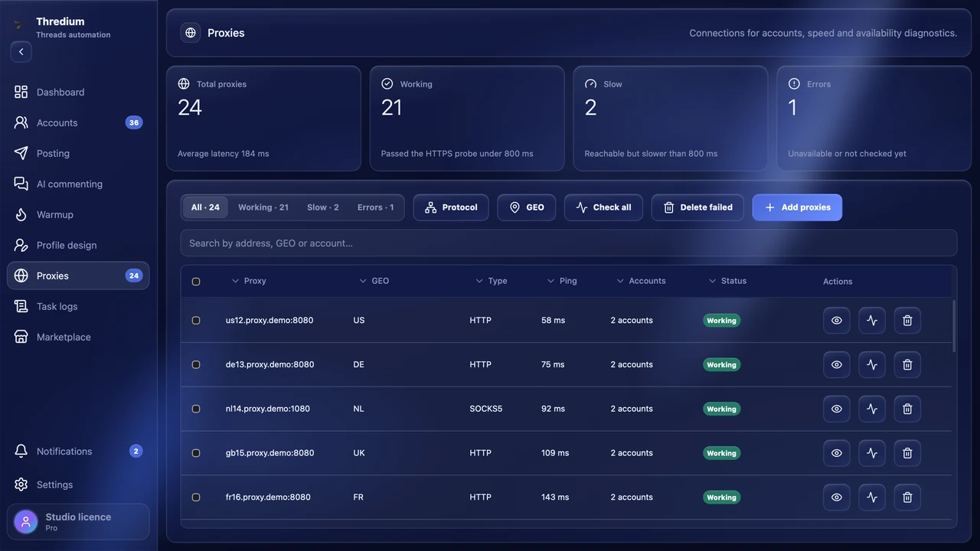Click the Task logs icon
Screen dimensions: 980x551
click(21, 306)
